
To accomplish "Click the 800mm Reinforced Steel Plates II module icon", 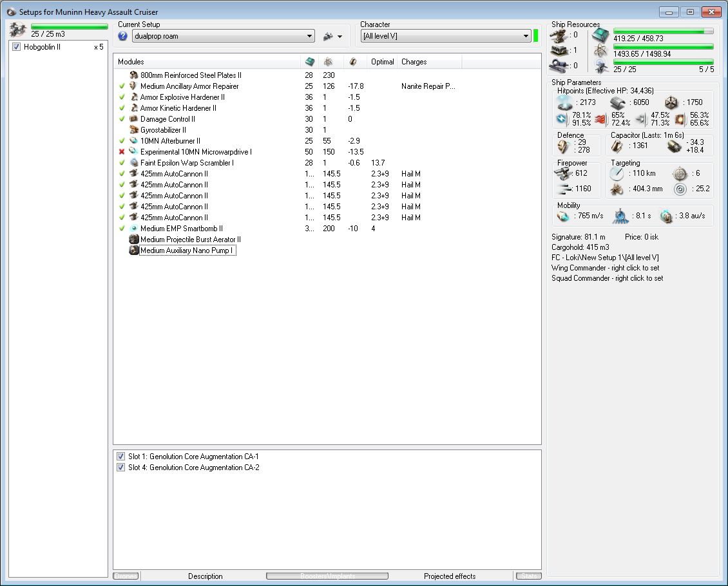I will point(134,75).
